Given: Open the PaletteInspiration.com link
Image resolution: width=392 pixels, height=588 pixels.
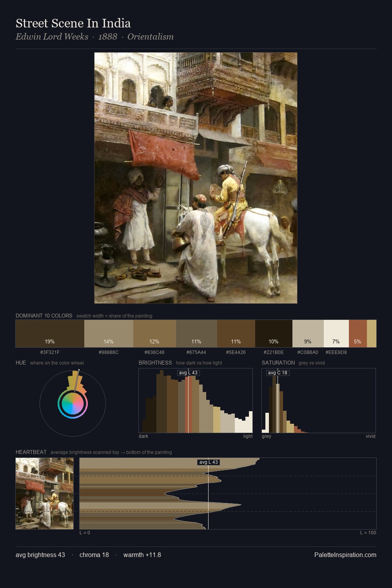Looking at the screenshot, I should tap(345, 555).
